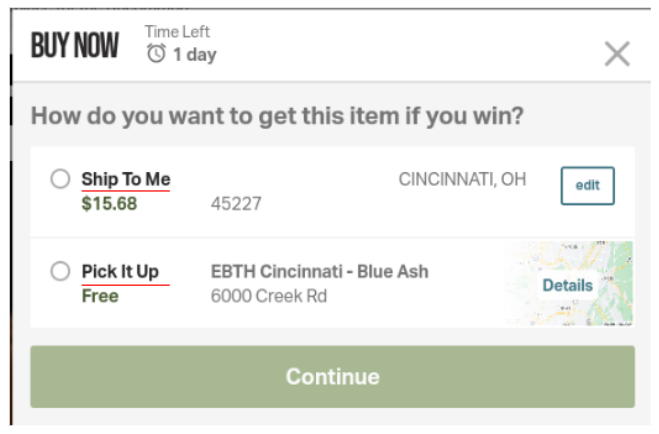The height and width of the screenshot is (434, 659).
Task: Select the Ship To Me radio button
Action: (61, 179)
